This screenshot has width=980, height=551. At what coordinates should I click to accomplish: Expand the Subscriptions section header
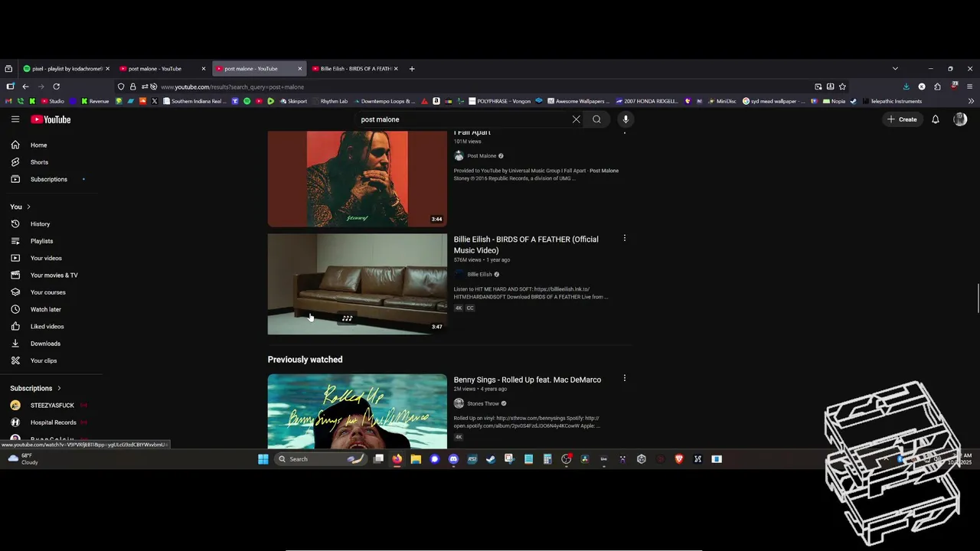pyautogui.click(x=35, y=388)
